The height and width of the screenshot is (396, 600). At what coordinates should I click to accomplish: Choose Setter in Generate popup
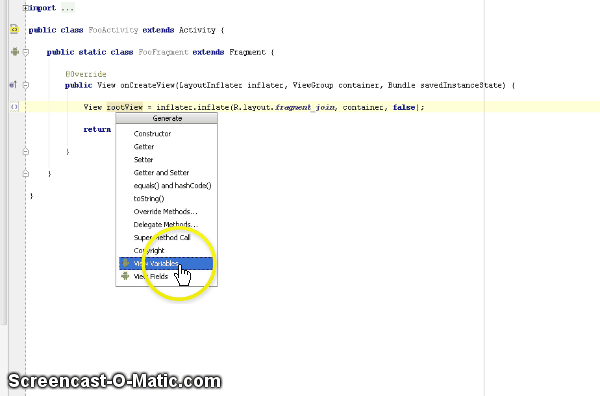pyautogui.click(x=143, y=160)
